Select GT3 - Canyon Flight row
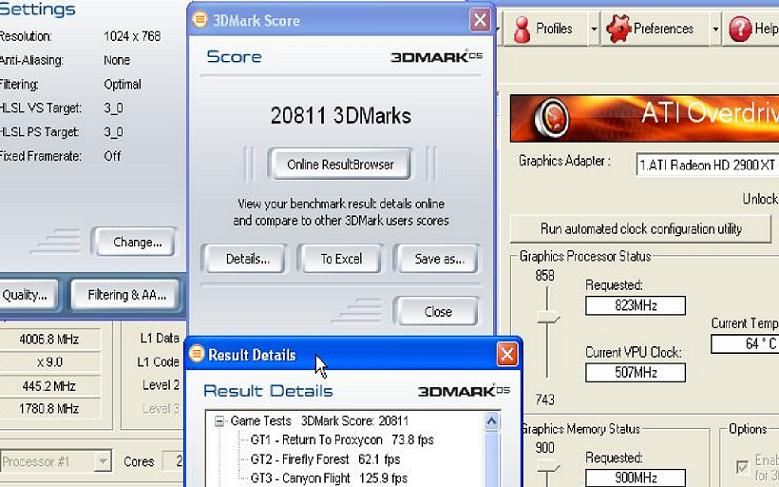 click(329, 478)
